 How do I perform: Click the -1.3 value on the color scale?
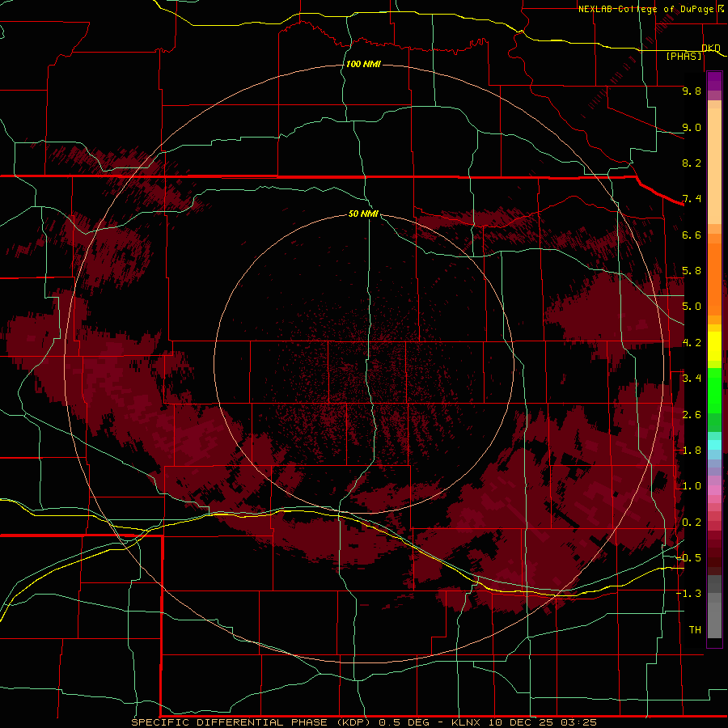pyautogui.click(x=688, y=594)
